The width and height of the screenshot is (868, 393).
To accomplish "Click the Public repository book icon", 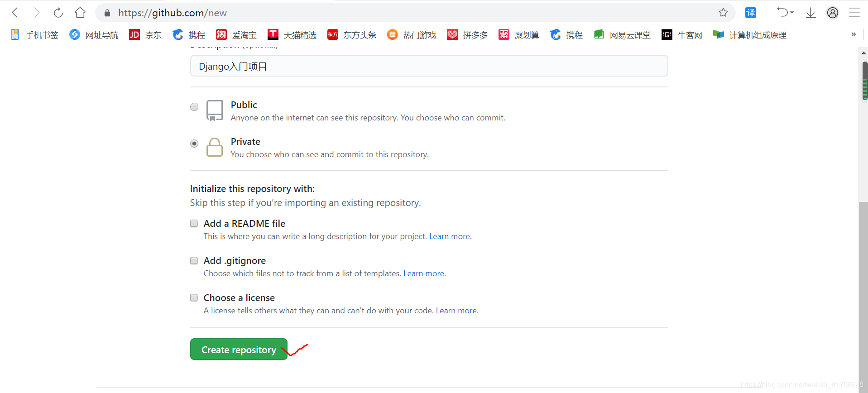I will point(215,110).
